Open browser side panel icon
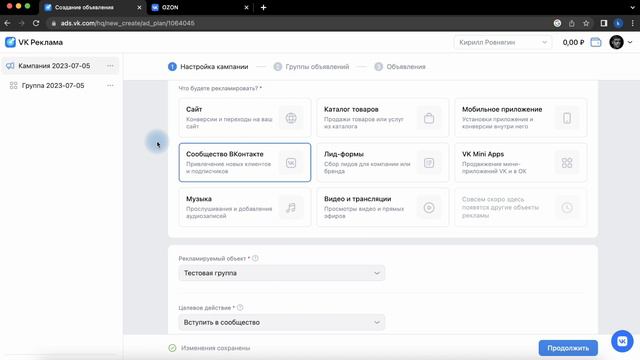Viewport: 640px width, 360px height. [604, 23]
